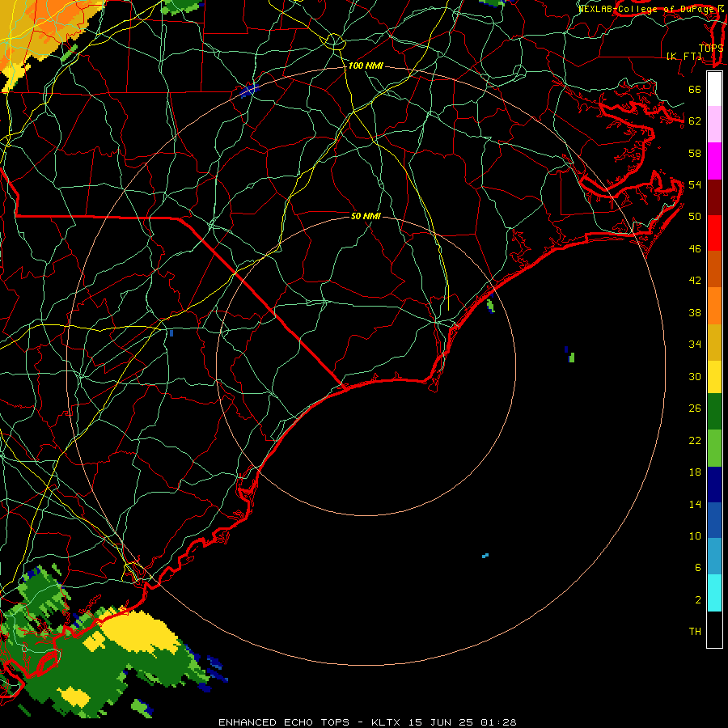
Task: Click the dark red swatch between 54 and 50
Action: tap(714, 197)
